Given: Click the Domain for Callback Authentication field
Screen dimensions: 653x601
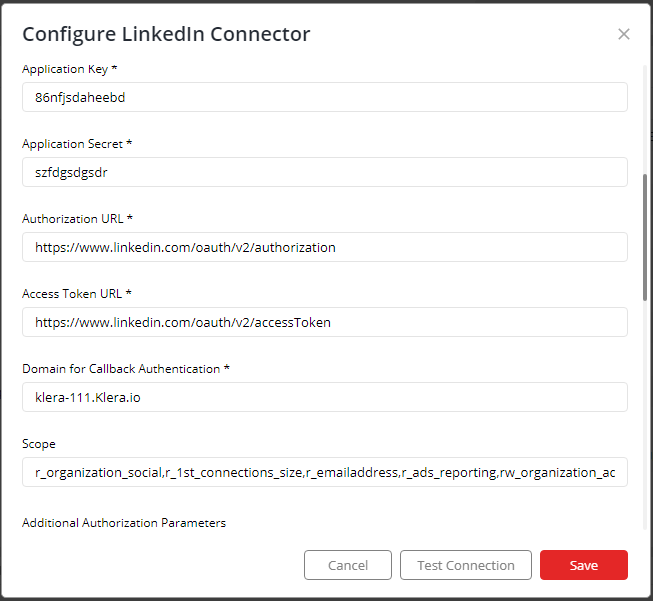Looking at the screenshot, I should 325,397.
